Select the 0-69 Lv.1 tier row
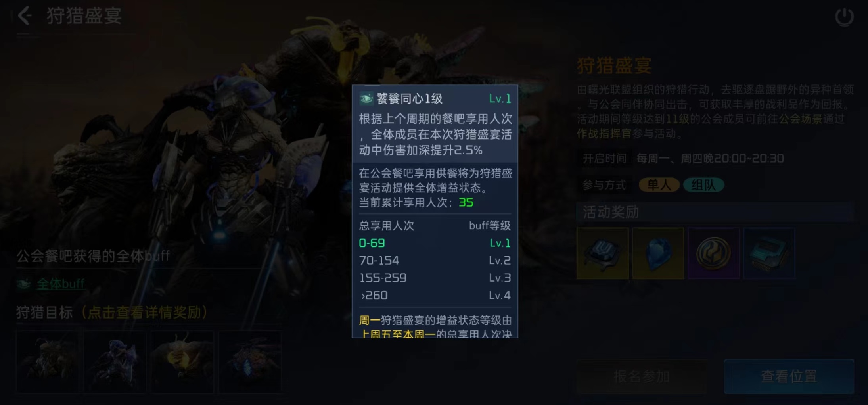This screenshot has width=868, height=405. pyautogui.click(x=435, y=243)
